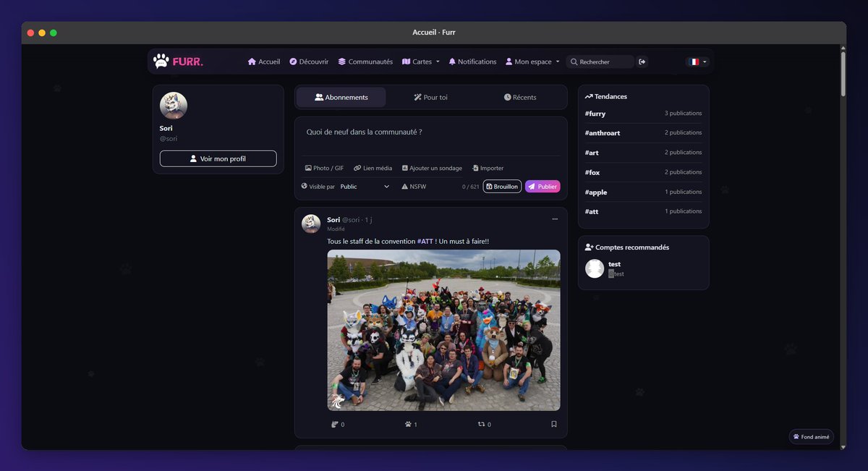This screenshot has height=471, width=868.
Task: Click the Publier button
Action: tap(542, 187)
